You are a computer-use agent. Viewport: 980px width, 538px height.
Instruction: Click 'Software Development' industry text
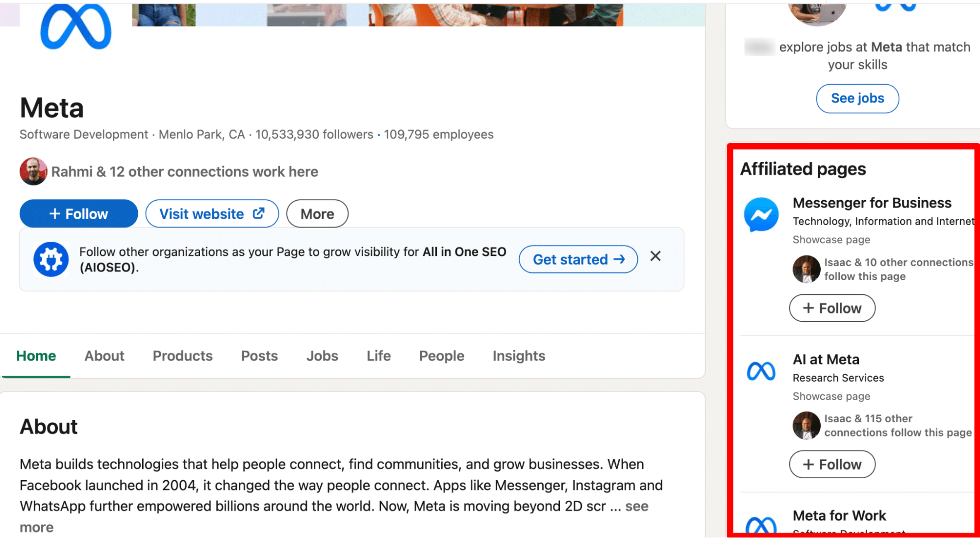coord(84,134)
